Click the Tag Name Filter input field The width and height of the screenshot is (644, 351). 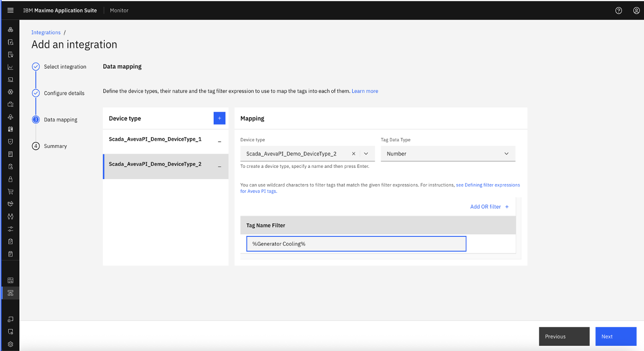tap(356, 244)
